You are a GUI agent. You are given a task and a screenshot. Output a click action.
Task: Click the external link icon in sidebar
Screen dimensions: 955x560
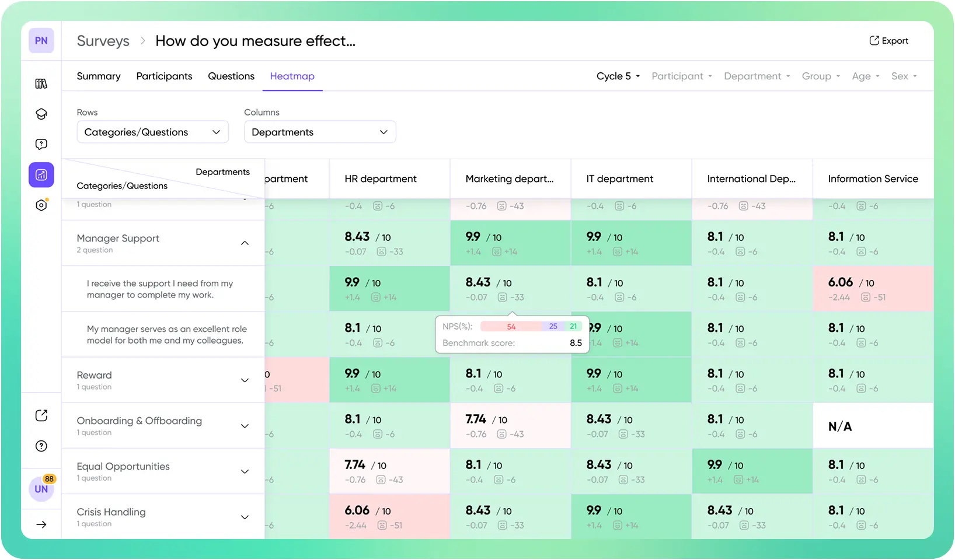tap(41, 415)
